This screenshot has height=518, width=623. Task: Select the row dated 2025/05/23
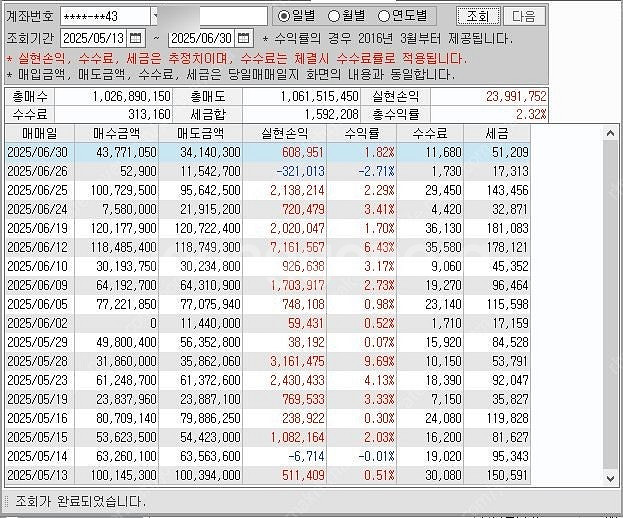point(268,380)
